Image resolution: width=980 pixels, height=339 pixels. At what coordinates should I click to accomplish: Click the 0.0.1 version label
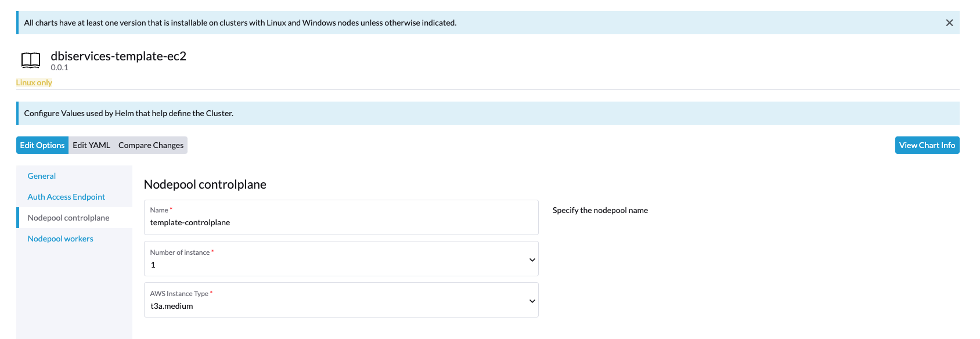point(59,67)
